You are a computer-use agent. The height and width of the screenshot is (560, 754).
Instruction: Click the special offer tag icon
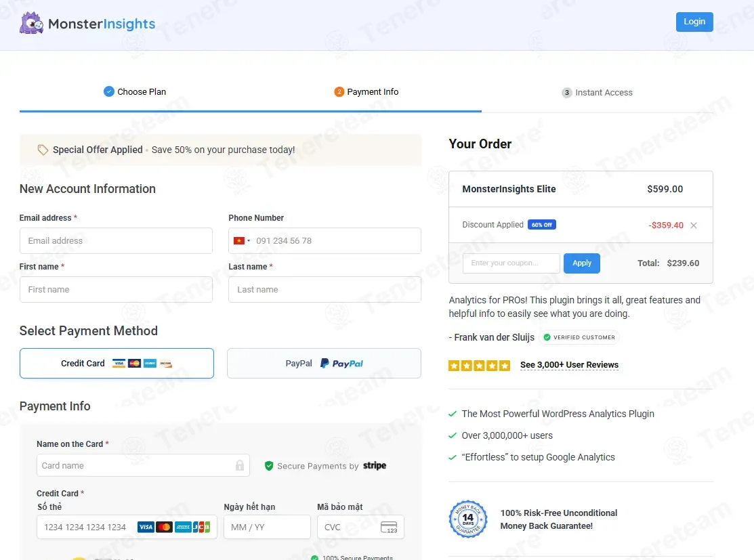(x=43, y=150)
